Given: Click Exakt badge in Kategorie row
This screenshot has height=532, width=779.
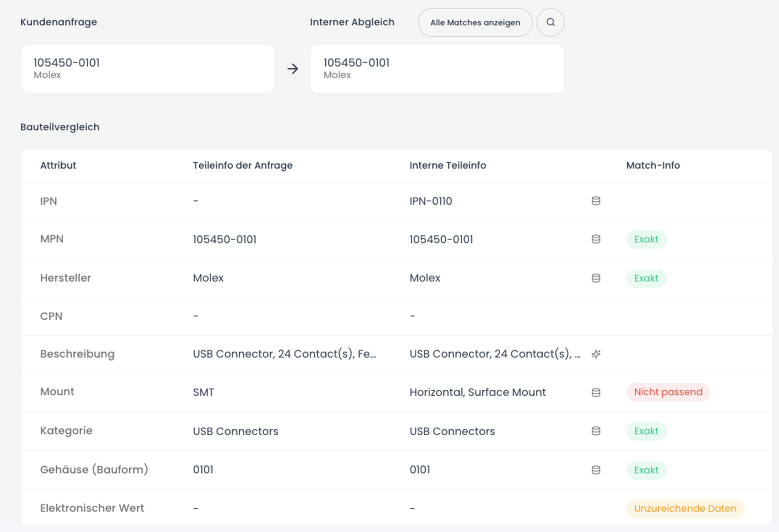Looking at the screenshot, I should tap(646, 431).
